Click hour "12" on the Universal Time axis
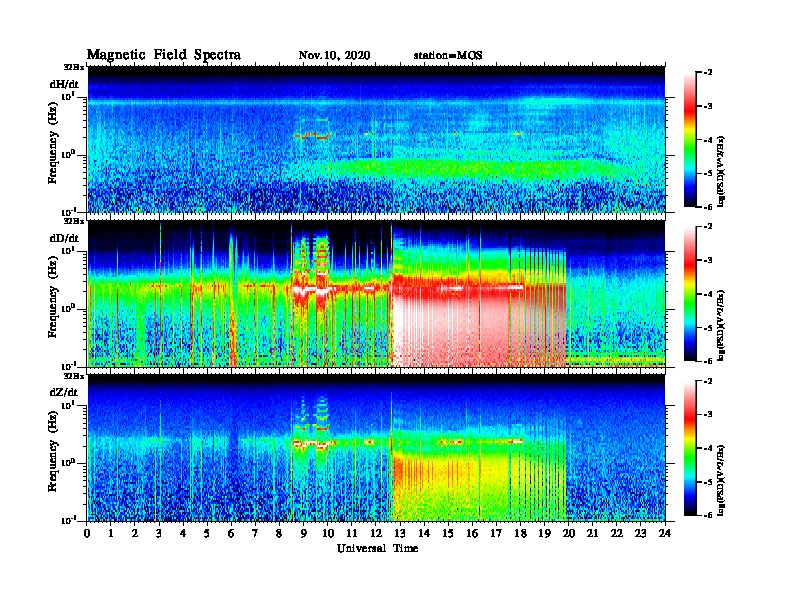This screenshot has height=612, width=792. pyautogui.click(x=376, y=533)
